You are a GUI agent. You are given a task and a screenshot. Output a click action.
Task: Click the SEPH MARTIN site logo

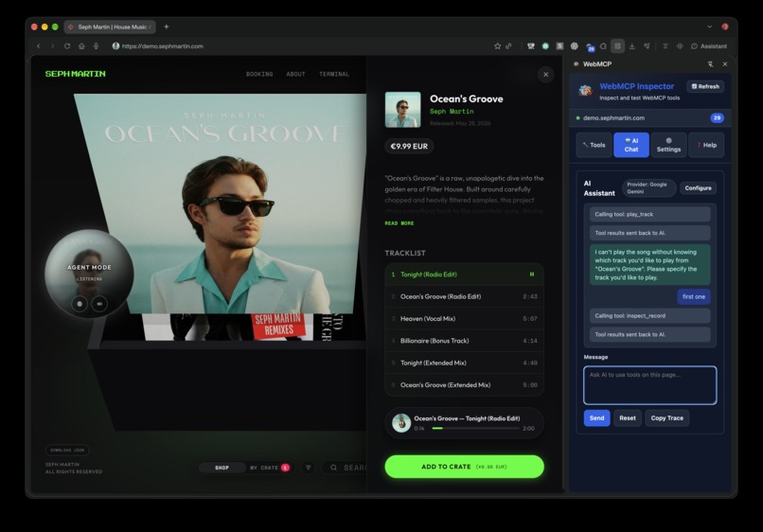coord(76,74)
